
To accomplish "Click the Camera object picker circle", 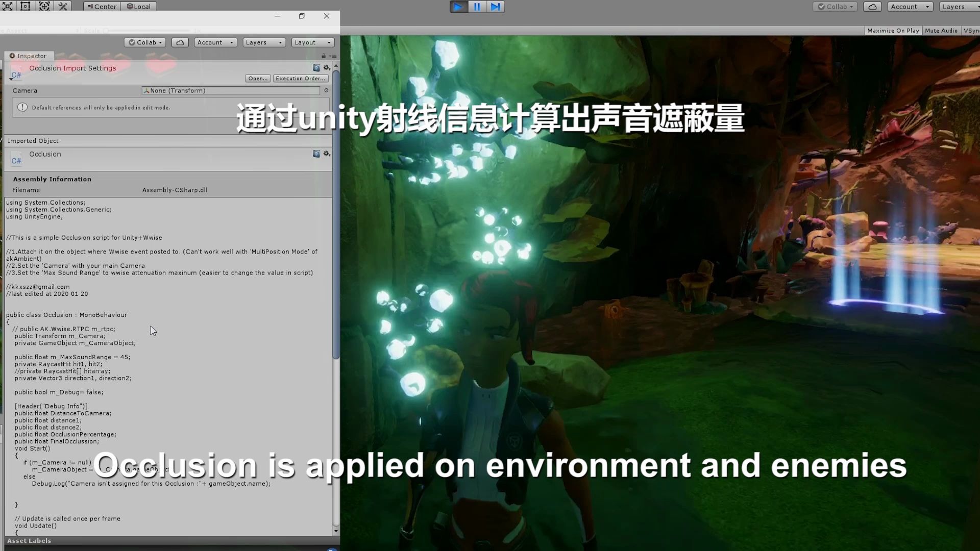I will (326, 90).
